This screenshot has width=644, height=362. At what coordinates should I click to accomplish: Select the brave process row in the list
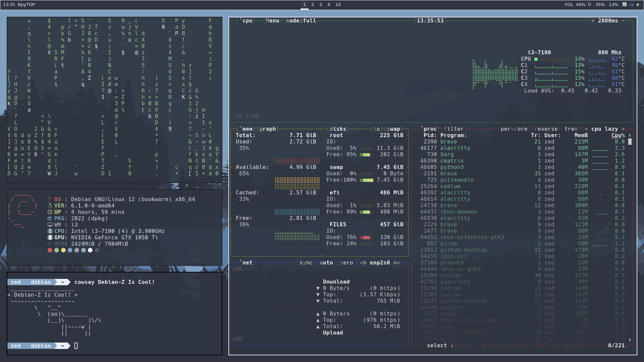click(449, 141)
